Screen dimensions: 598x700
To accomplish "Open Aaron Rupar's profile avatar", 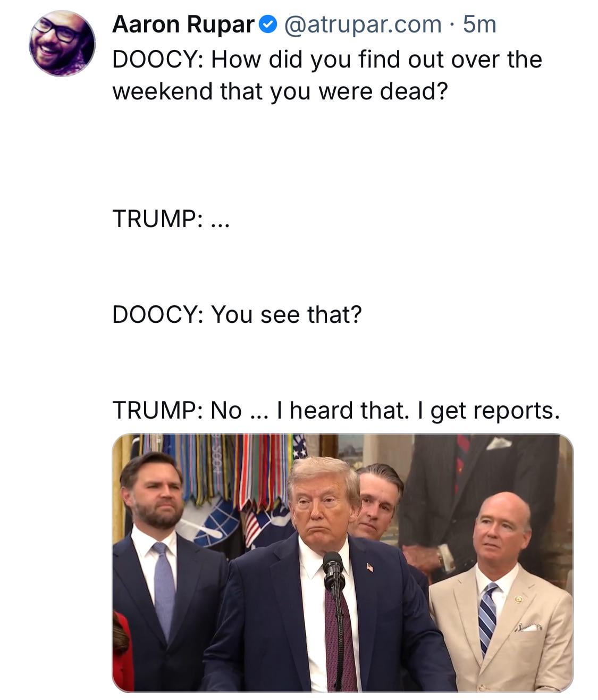I will tap(62, 43).
